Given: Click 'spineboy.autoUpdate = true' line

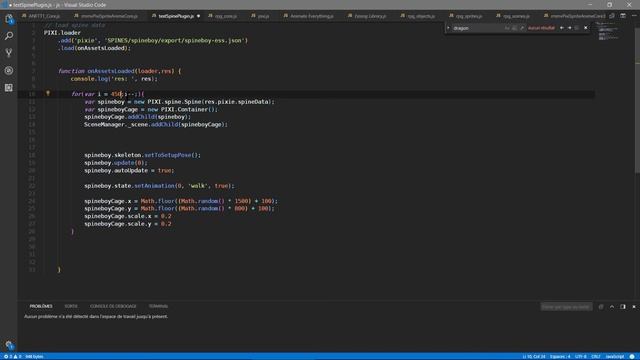Looking at the screenshot, I should 129,171.
